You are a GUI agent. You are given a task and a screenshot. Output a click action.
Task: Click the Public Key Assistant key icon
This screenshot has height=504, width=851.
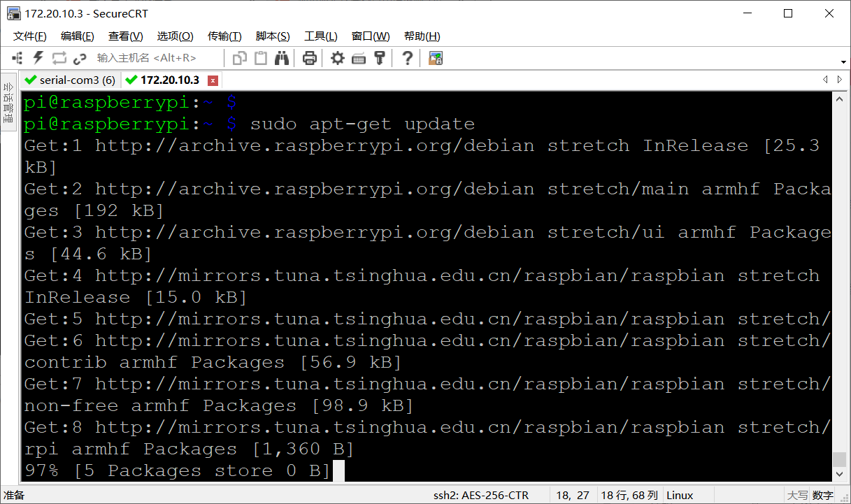(x=380, y=58)
